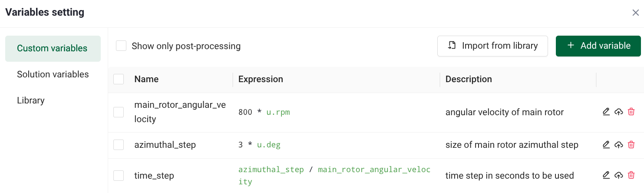
Task: Delete the azimuthal_step variable
Action: [x=631, y=145]
